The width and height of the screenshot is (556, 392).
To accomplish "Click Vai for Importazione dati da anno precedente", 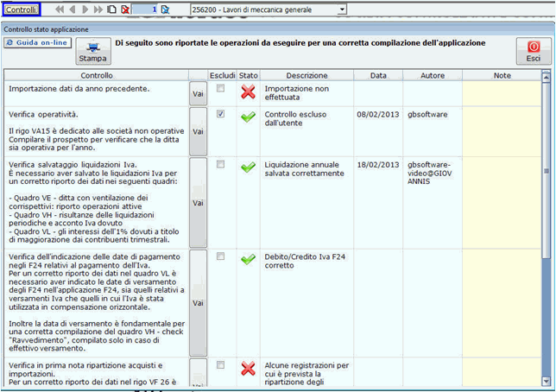I will [x=198, y=93].
